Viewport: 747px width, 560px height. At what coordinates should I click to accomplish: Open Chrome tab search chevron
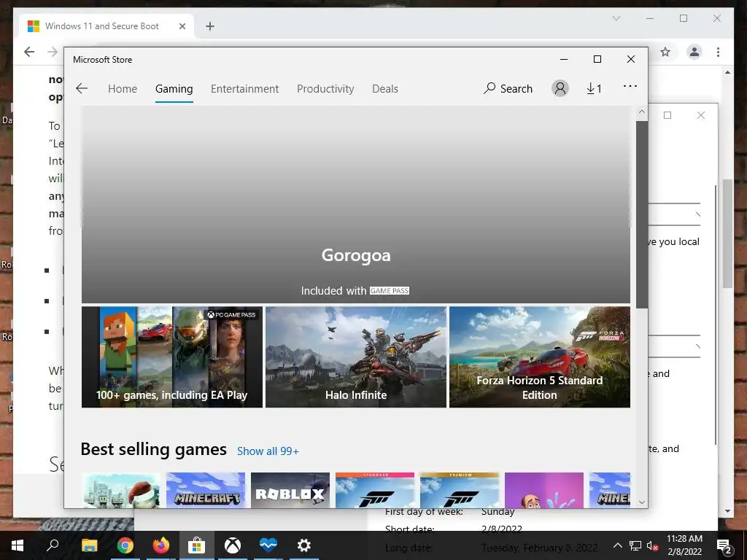click(x=616, y=18)
